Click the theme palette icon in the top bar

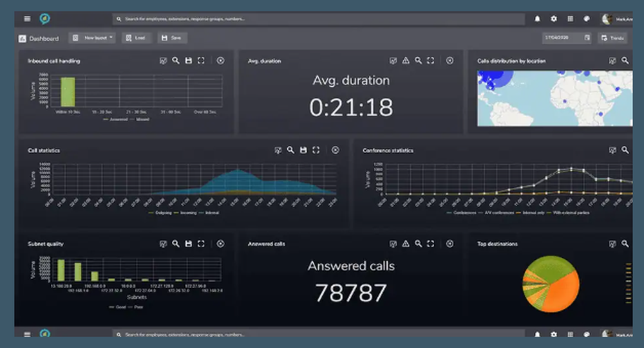pos(587,19)
